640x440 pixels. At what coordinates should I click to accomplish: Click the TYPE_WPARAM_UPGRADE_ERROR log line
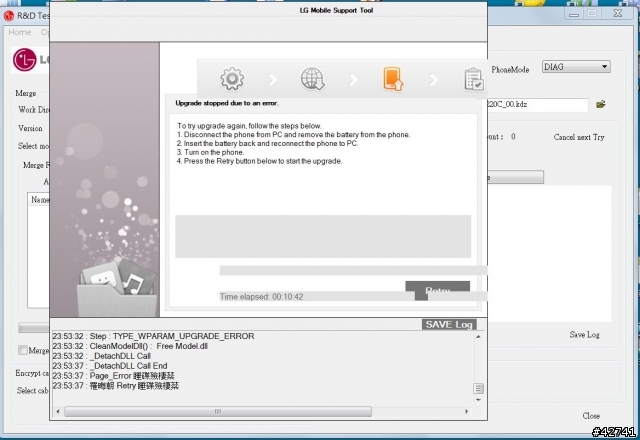153,336
